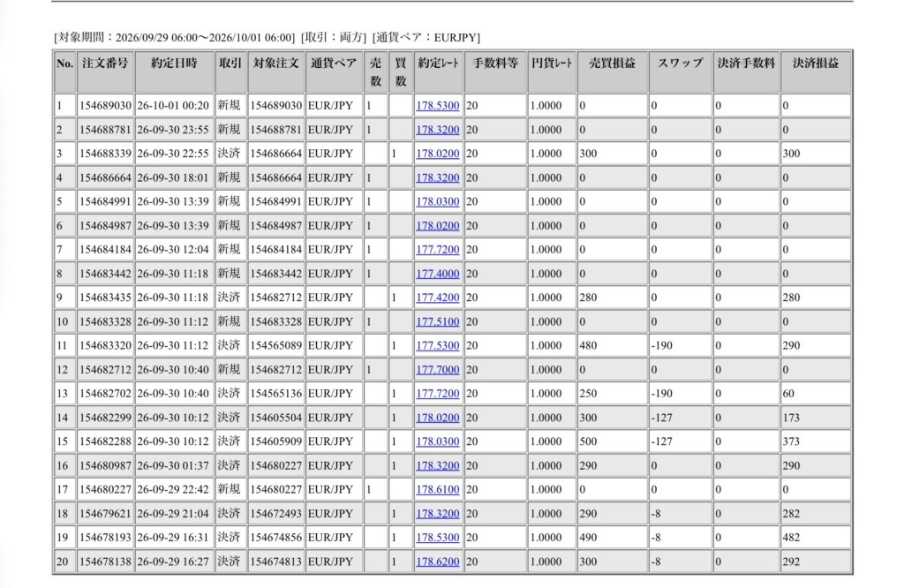Image resolution: width=904 pixels, height=588 pixels.
Task: Open rate link 178.5300 for order 154678193
Action: click(x=438, y=538)
